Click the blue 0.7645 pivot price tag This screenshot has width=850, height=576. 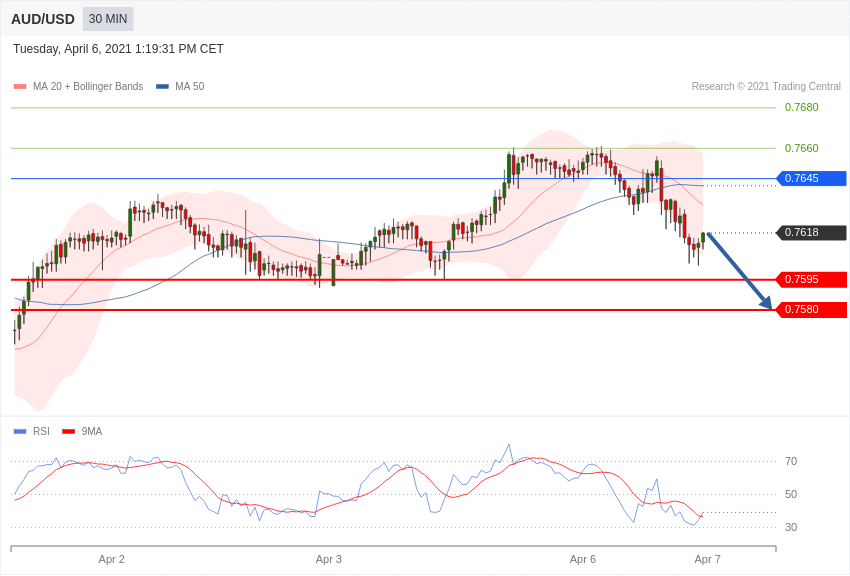(x=812, y=178)
